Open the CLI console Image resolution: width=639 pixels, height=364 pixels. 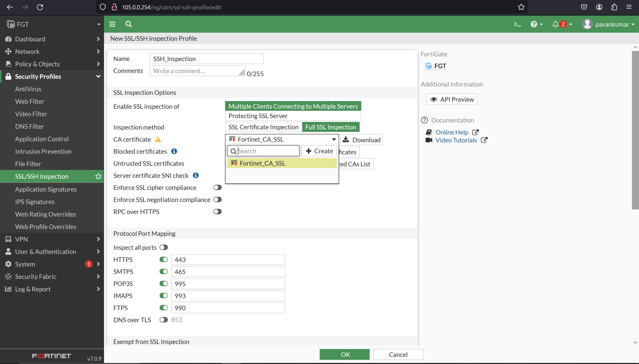click(517, 24)
